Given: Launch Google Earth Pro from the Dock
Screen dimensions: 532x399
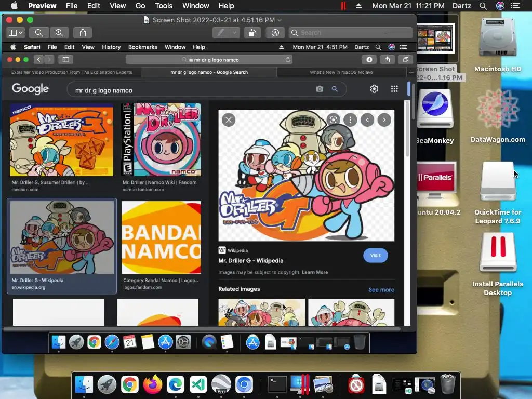Looking at the screenshot, I should coord(221,384).
